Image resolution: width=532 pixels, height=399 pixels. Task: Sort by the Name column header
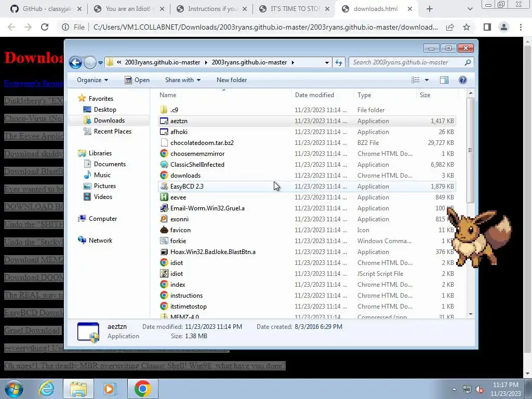click(x=223, y=95)
